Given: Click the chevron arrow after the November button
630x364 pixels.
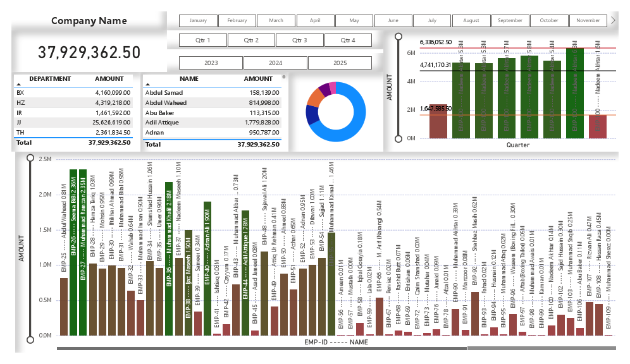Looking at the screenshot, I should pyautogui.click(x=612, y=20).
